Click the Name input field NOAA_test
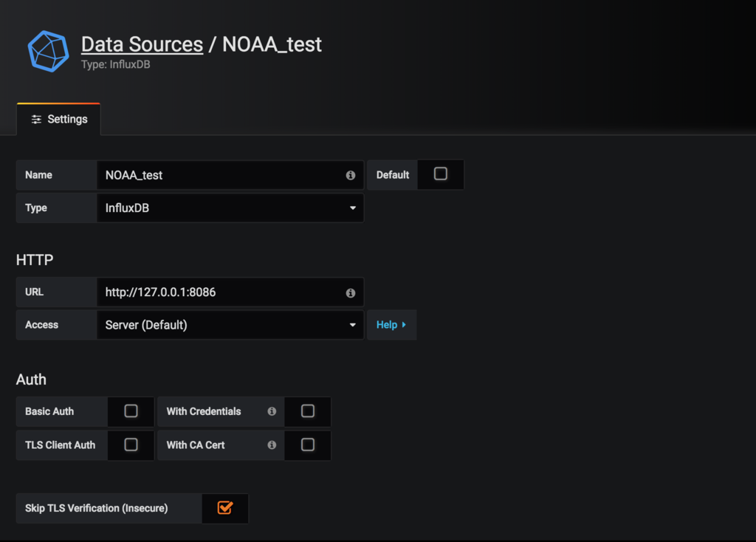 point(230,175)
